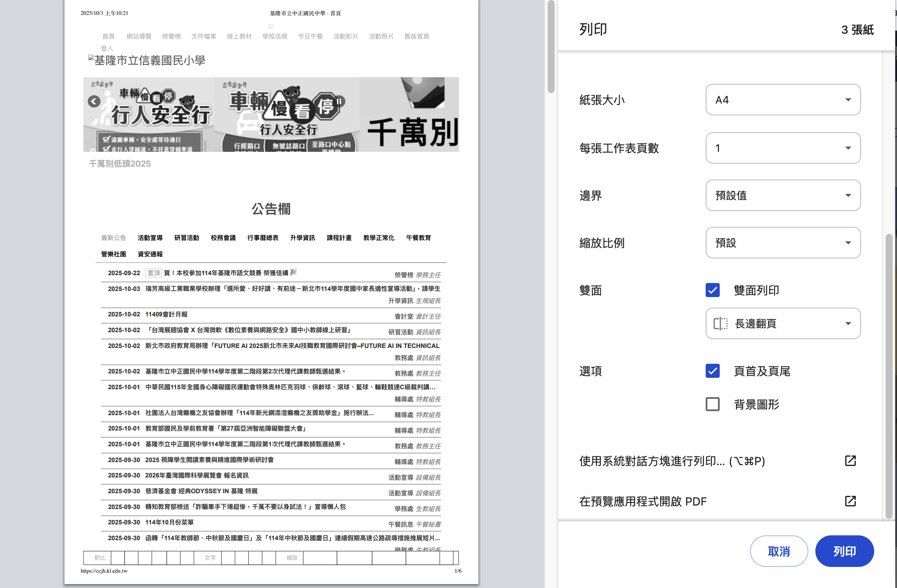Click the blue 列印 print button
The height and width of the screenshot is (588, 897).
(844, 551)
